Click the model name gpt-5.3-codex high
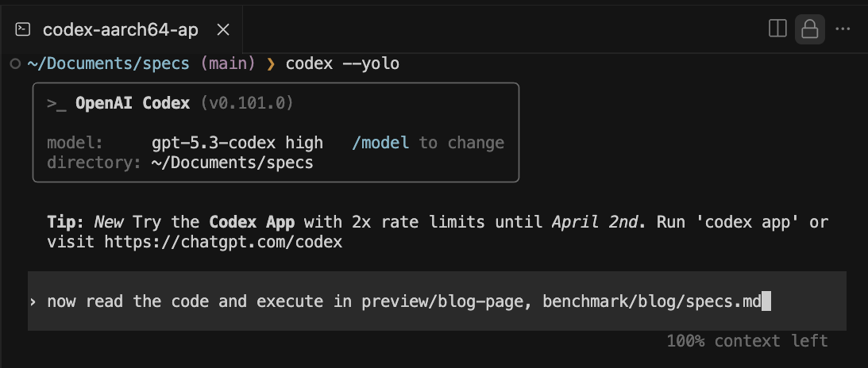 point(237,143)
